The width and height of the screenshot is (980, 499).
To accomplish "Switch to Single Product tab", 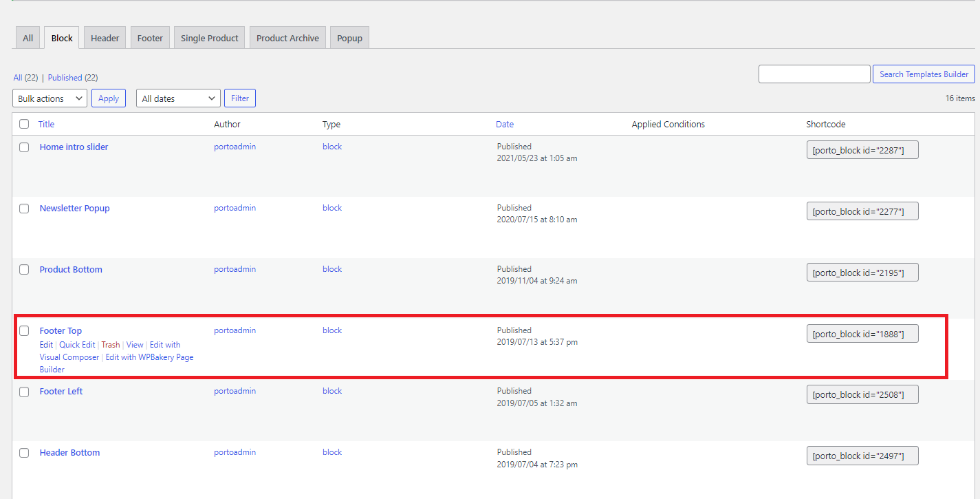I will (210, 39).
